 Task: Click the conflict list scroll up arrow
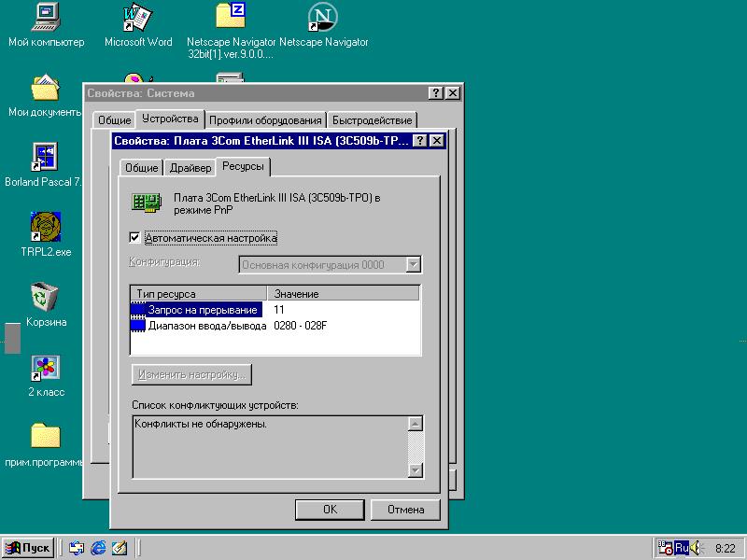point(416,424)
